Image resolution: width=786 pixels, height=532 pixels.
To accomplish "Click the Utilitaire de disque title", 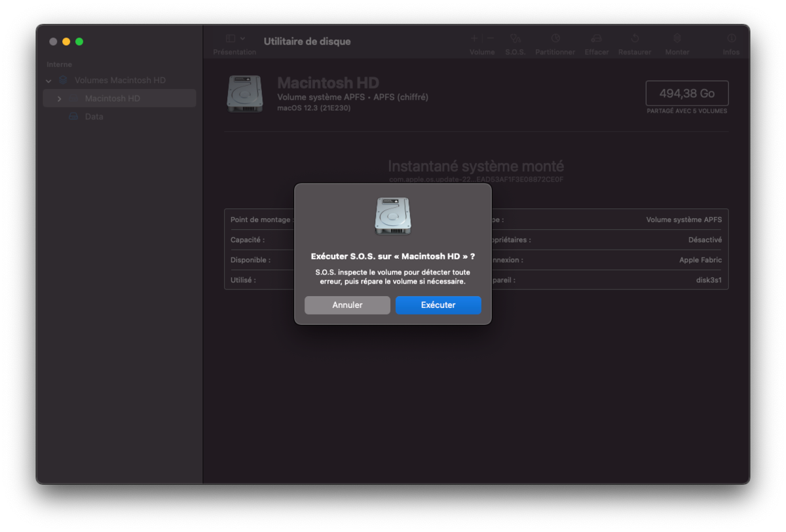I will [307, 41].
